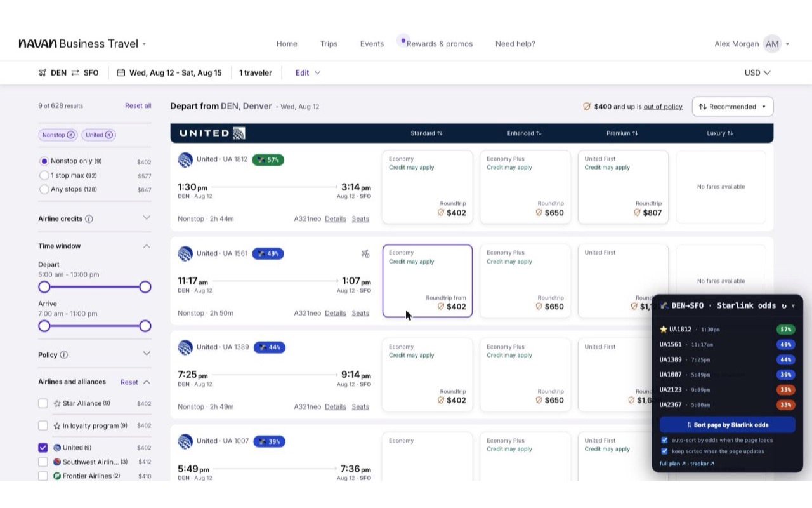This screenshot has width=812, height=508.
Task: Click Reset all filters link
Action: (x=138, y=106)
